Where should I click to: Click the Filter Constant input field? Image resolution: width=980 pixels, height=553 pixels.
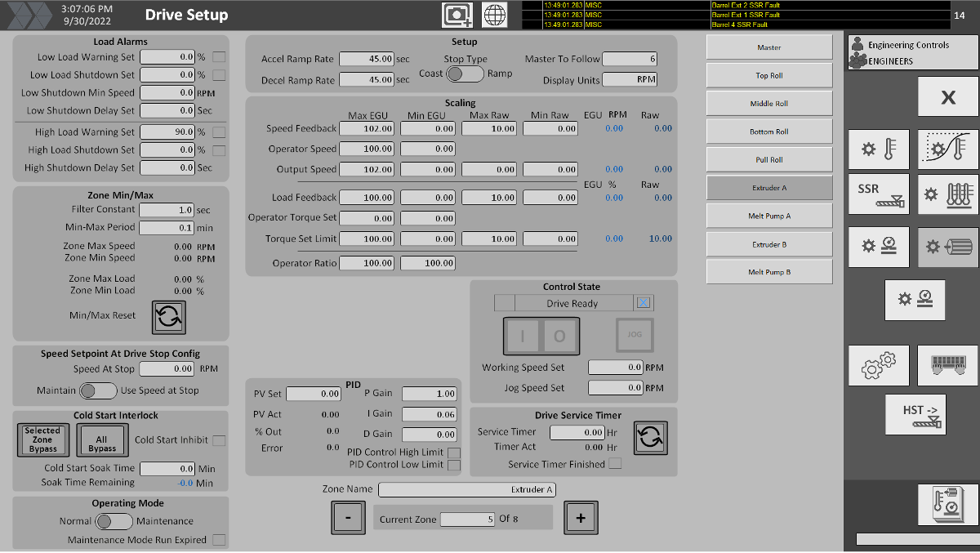point(167,210)
